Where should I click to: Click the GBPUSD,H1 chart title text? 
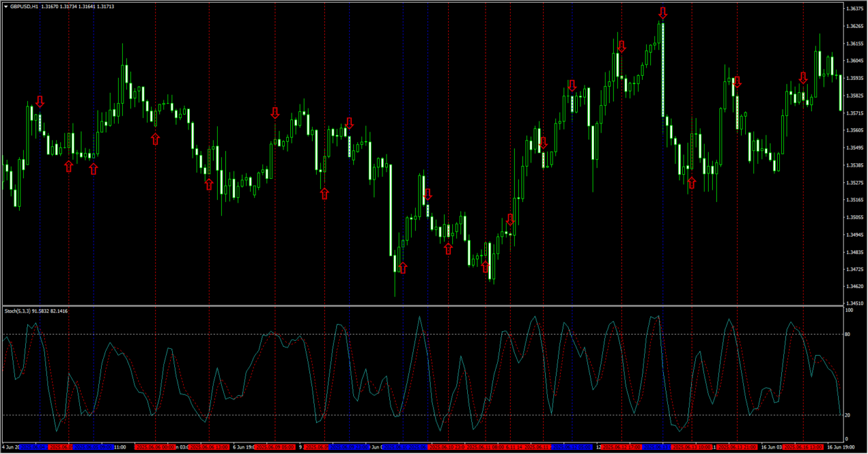tap(24, 6)
